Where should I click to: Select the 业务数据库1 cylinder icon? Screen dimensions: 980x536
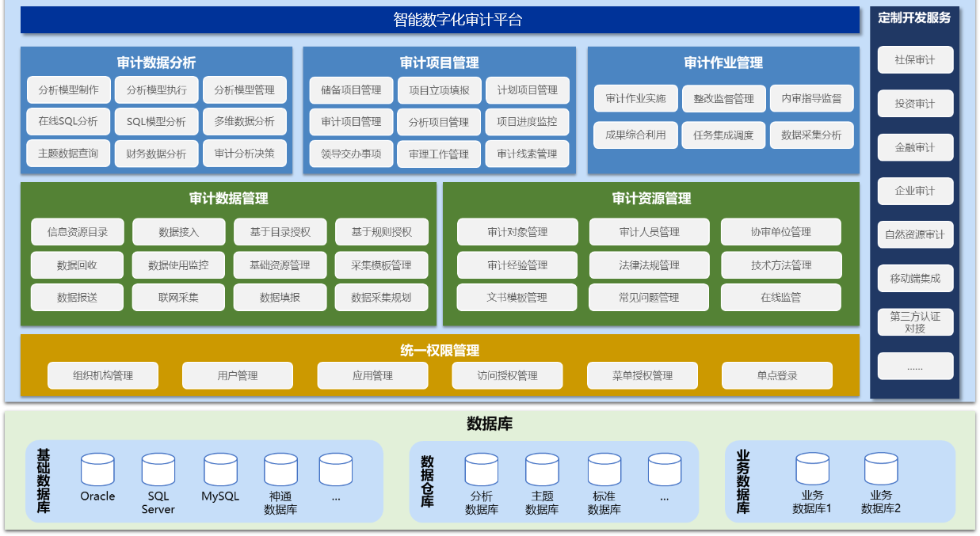click(812, 469)
